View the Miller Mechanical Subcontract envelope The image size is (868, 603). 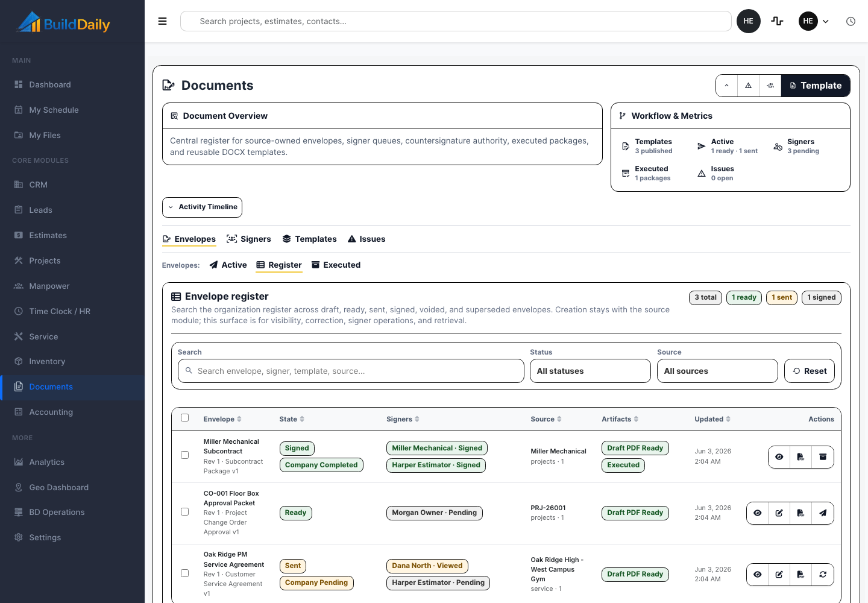click(779, 457)
